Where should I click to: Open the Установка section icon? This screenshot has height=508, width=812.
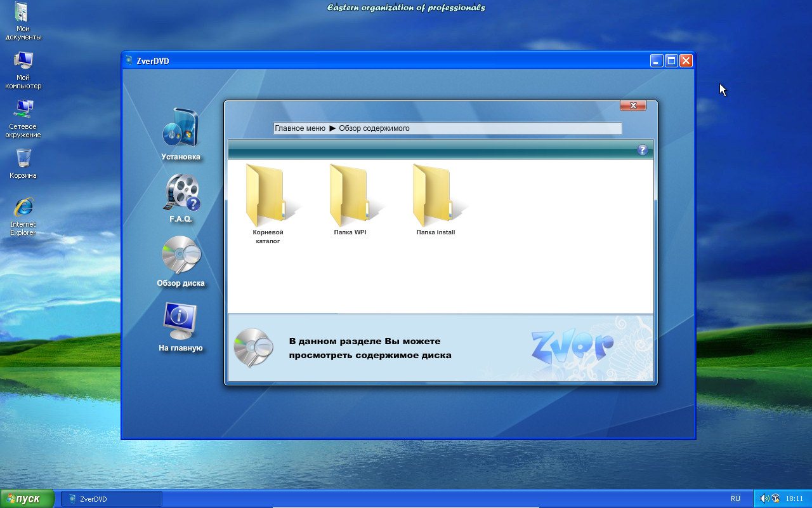coord(181,128)
